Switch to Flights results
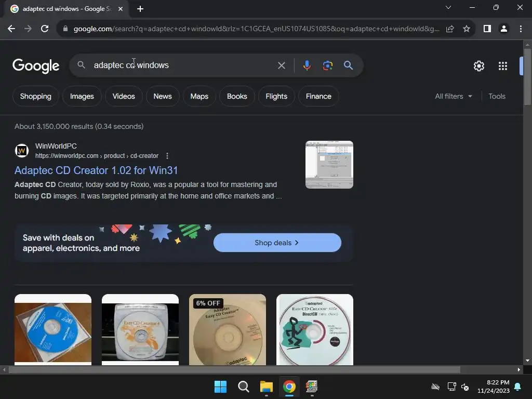 click(x=276, y=96)
